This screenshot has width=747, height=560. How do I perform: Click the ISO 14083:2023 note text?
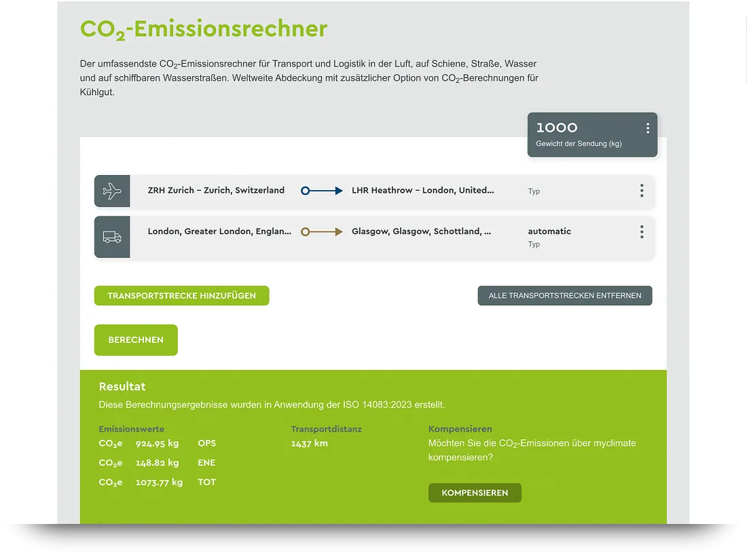click(x=272, y=405)
